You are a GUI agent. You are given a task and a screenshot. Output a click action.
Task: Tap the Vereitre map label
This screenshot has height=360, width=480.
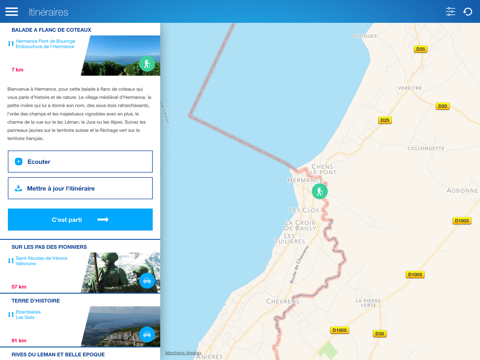(x=410, y=88)
